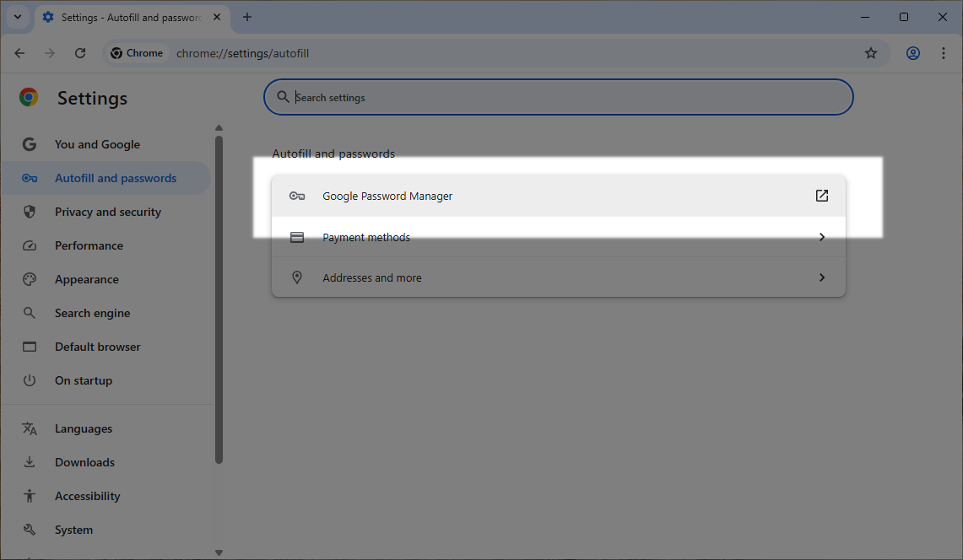Open the Addresses and more row
The width and height of the screenshot is (963, 560).
pyautogui.click(x=558, y=277)
